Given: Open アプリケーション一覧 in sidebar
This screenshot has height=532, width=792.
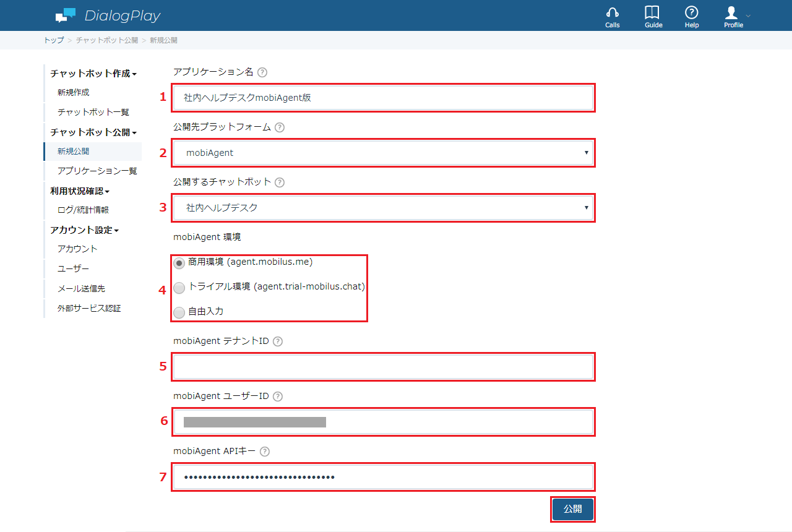Looking at the screenshot, I should (97, 171).
